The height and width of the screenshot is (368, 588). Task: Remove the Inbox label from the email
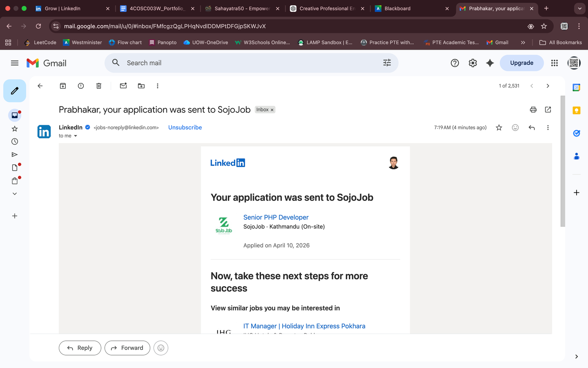272,110
